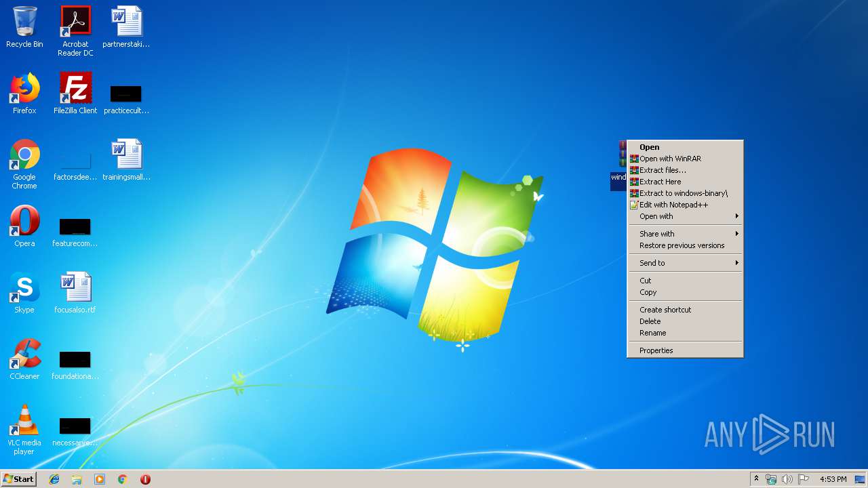
Task: Click the network tray icon
Action: point(771,479)
